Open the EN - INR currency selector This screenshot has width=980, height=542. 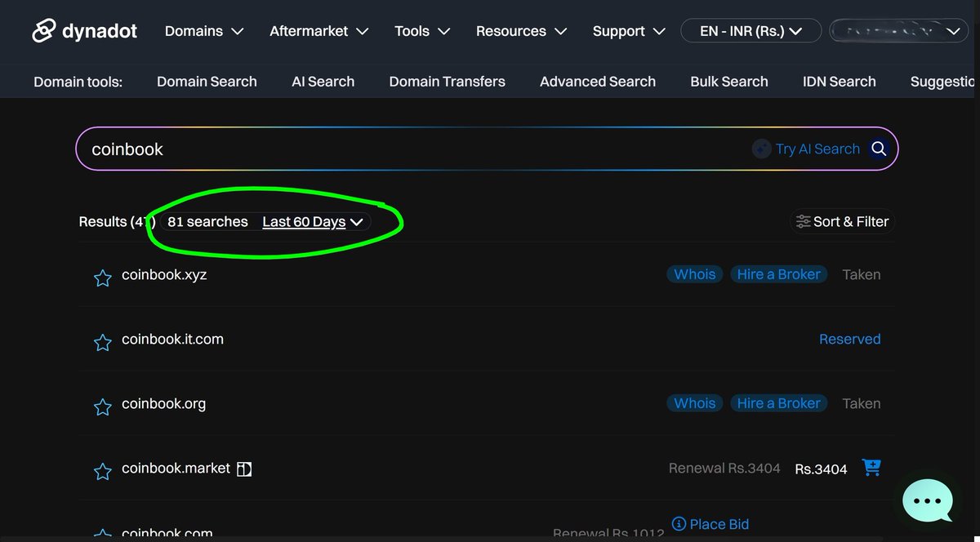[x=751, y=31]
